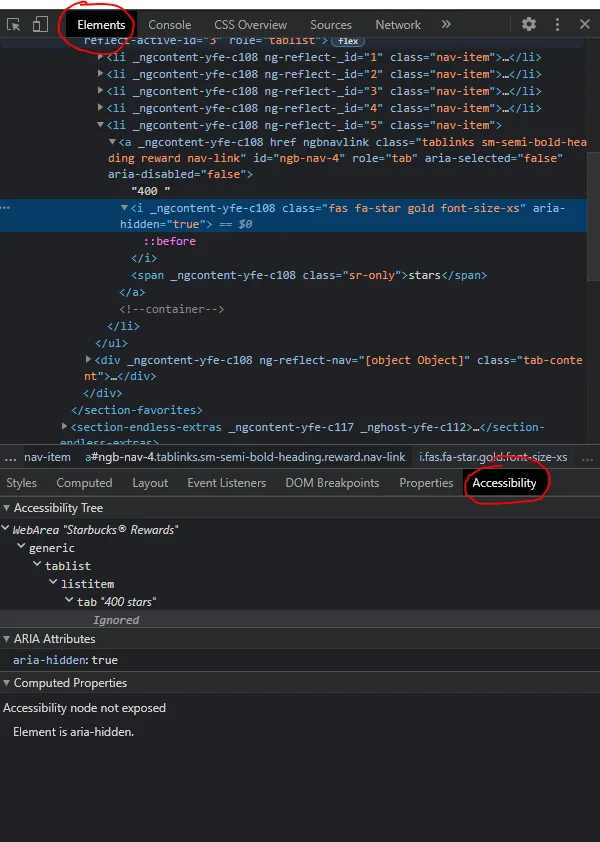This screenshot has height=842, width=600.
Task: Click the flex badge on the tablist element
Action: tap(348, 41)
